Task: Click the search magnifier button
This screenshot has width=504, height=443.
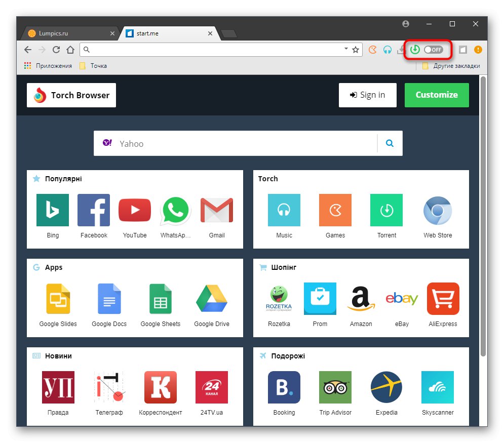Action: [x=390, y=143]
